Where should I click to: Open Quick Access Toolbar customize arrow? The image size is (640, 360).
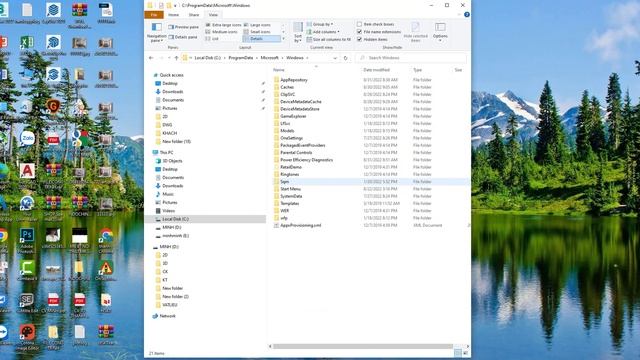(176, 6)
